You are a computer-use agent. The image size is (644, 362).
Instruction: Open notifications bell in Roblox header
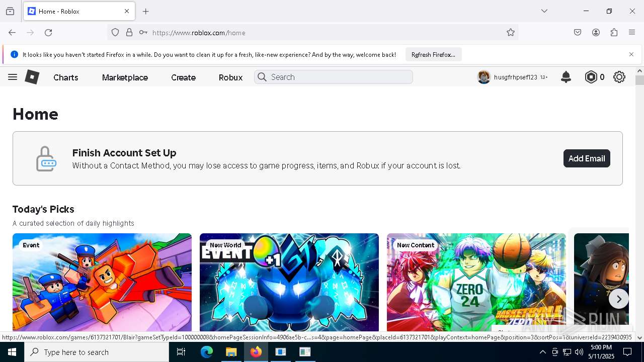pyautogui.click(x=566, y=77)
